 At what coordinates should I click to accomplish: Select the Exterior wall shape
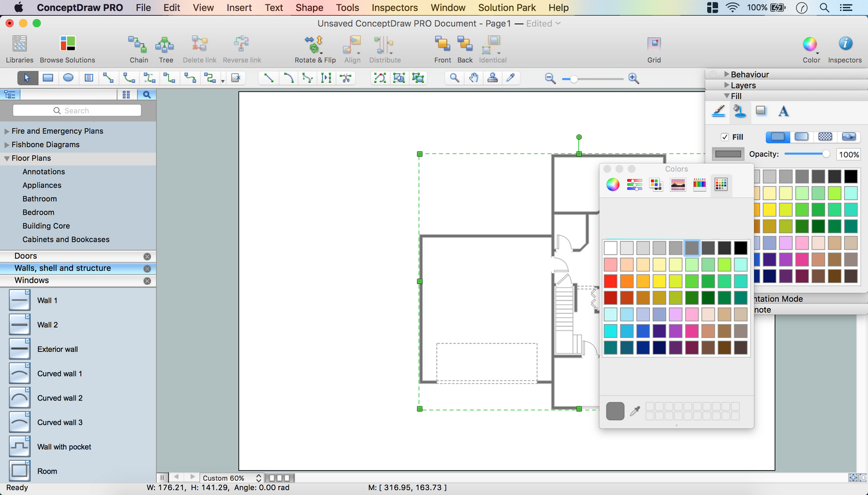57,349
